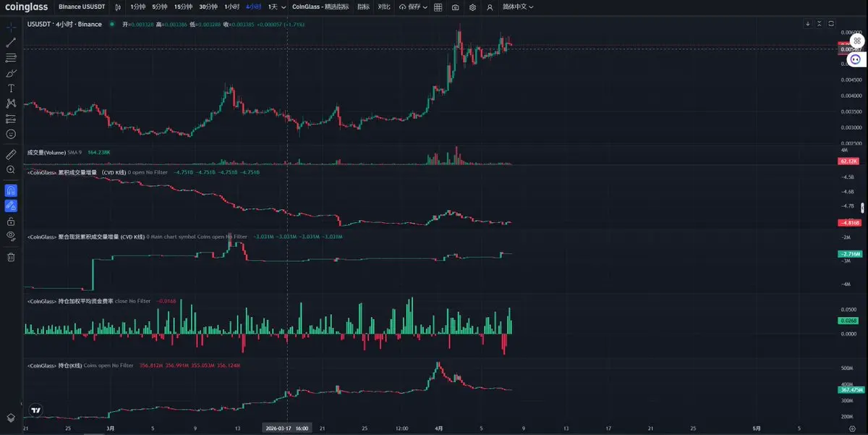Click the coinglass logo

point(25,7)
